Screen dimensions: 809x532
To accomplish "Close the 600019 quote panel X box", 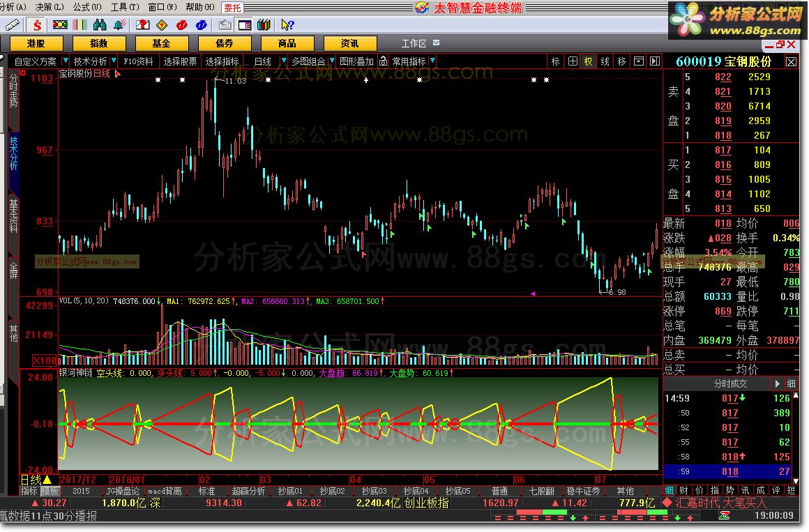I will [792, 62].
